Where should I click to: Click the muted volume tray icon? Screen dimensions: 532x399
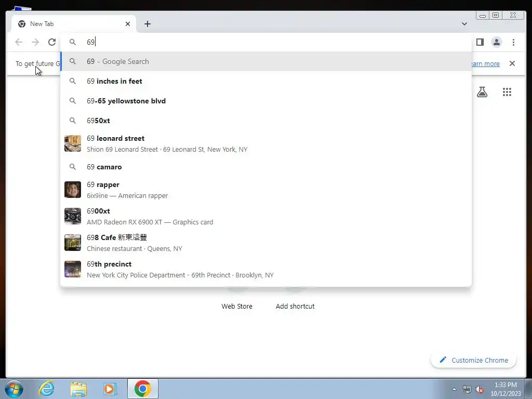[480, 389]
